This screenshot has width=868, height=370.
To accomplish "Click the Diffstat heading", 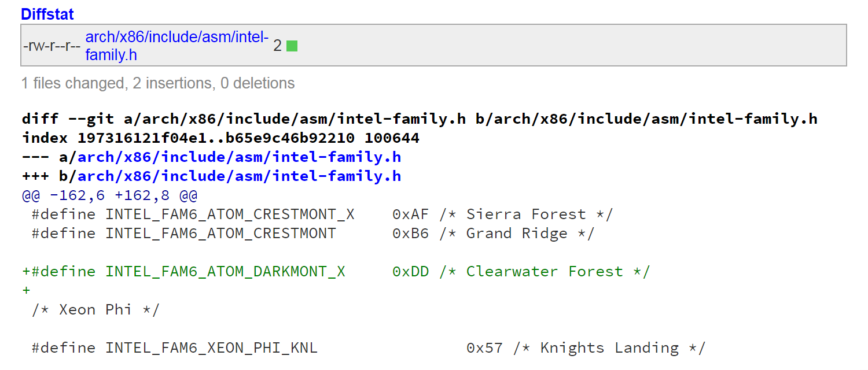I will 47,14.
